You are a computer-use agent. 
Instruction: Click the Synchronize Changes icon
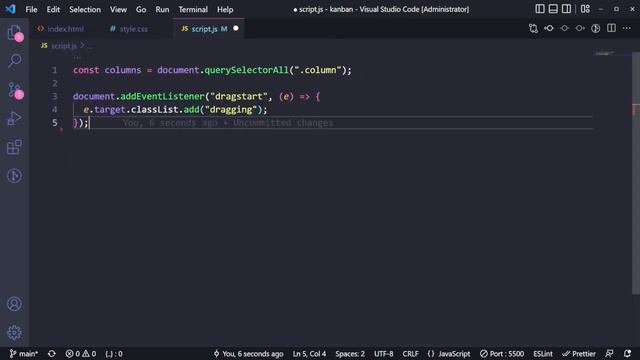51,354
